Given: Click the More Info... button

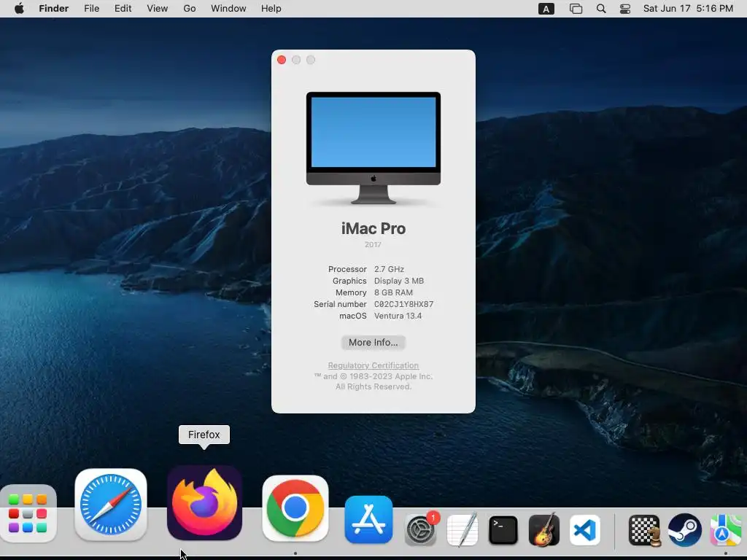Looking at the screenshot, I should pyautogui.click(x=373, y=343).
